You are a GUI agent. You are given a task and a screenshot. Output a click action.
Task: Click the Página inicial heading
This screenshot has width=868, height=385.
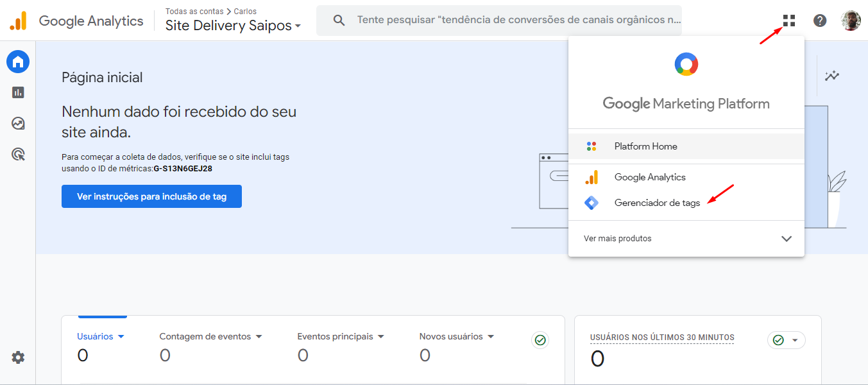coord(102,78)
